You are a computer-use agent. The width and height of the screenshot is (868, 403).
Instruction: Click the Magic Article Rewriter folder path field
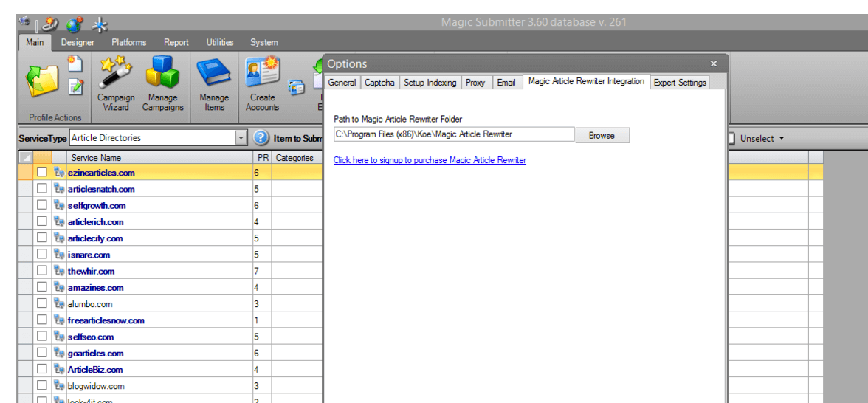(x=454, y=134)
